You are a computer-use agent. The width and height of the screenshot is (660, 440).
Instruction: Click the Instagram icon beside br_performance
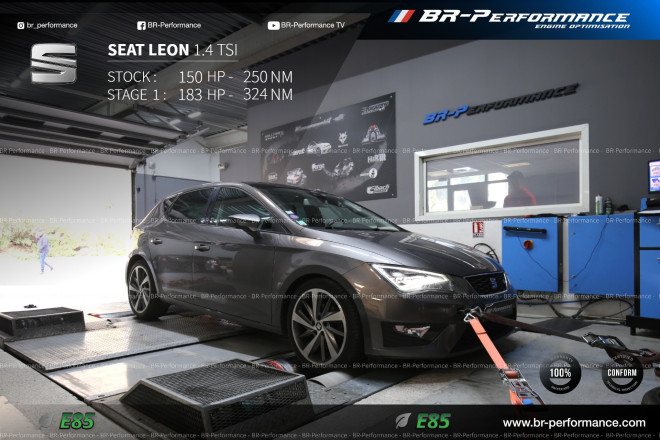pyautogui.click(x=21, y=25)
